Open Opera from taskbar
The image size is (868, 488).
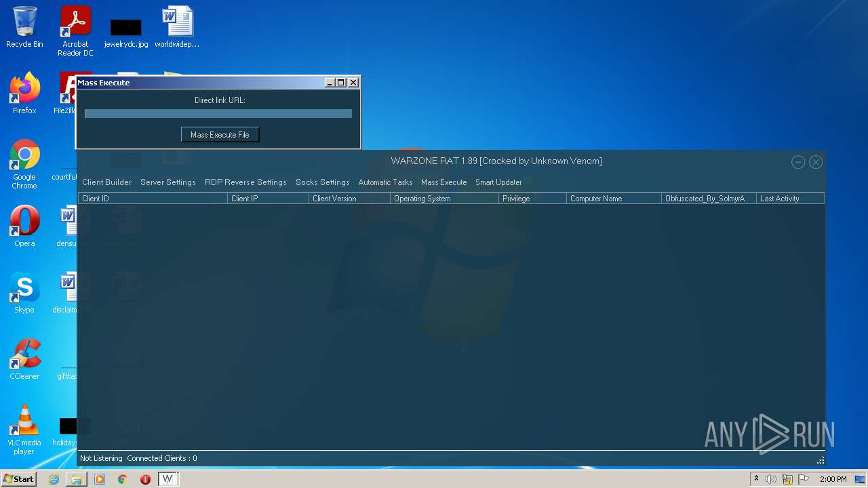point(145,479)
